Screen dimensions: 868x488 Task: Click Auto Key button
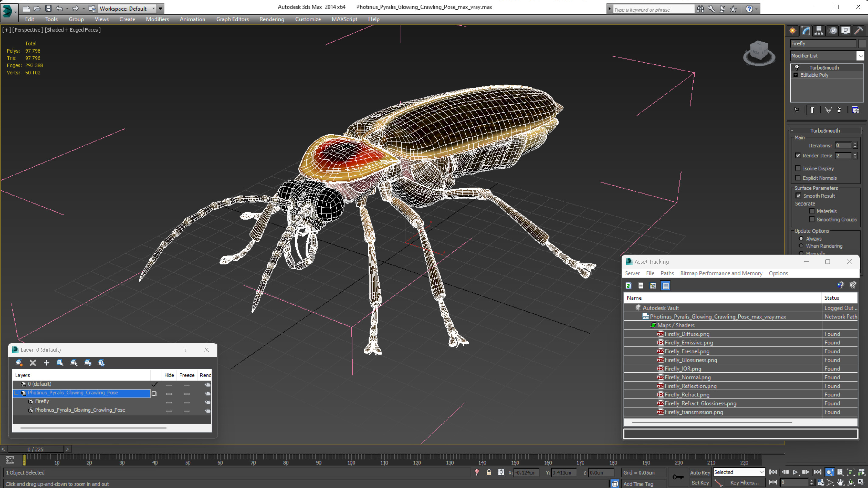coord(700,472)
